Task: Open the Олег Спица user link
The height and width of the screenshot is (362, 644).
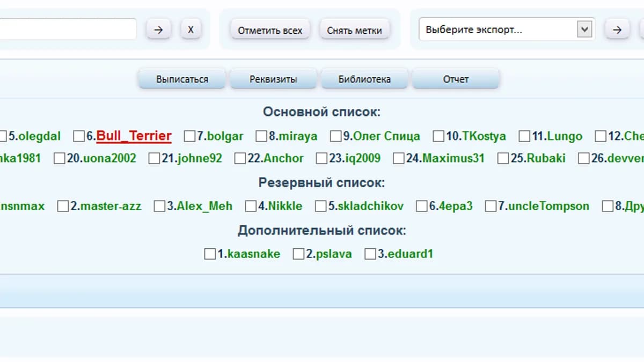Action: [386, 136]
